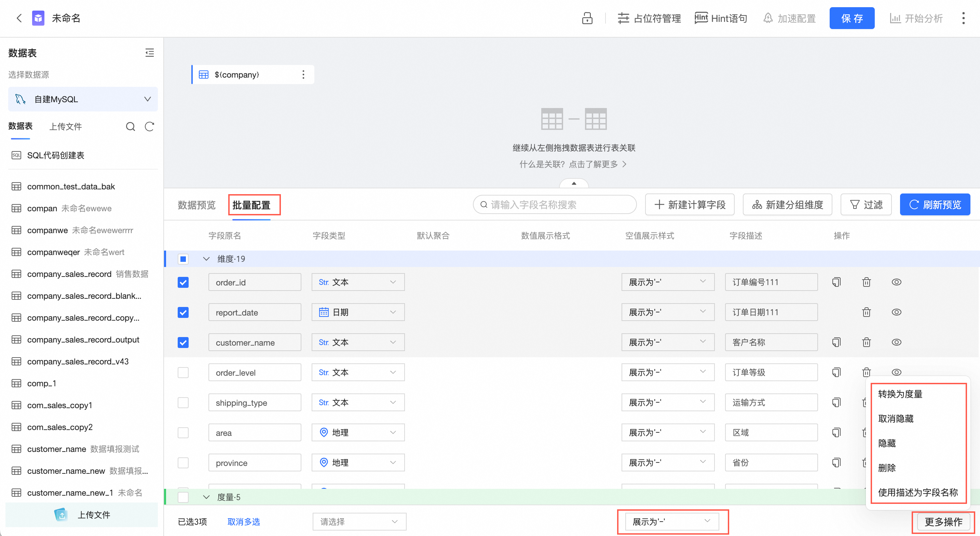The height and width of the screenshot is (536, 980).
Task: Delete report_date field via trash icon
Action: pos(866,312)
